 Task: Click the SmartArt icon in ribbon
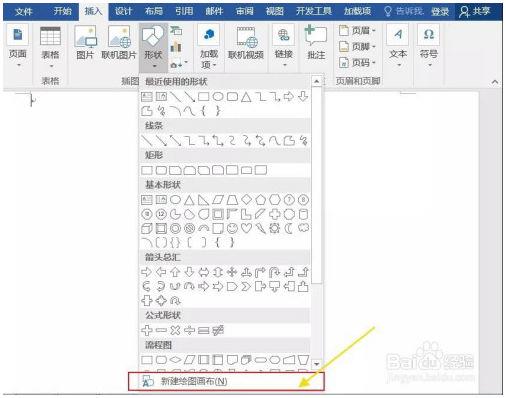coord(176,31)
